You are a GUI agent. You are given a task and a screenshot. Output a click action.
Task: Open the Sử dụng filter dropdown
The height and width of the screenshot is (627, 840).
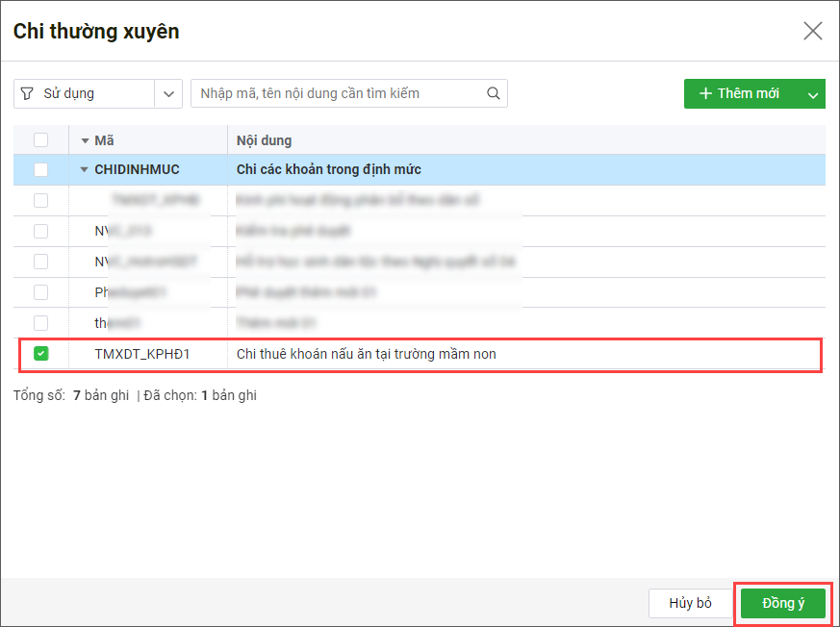(x=169, y=93)
